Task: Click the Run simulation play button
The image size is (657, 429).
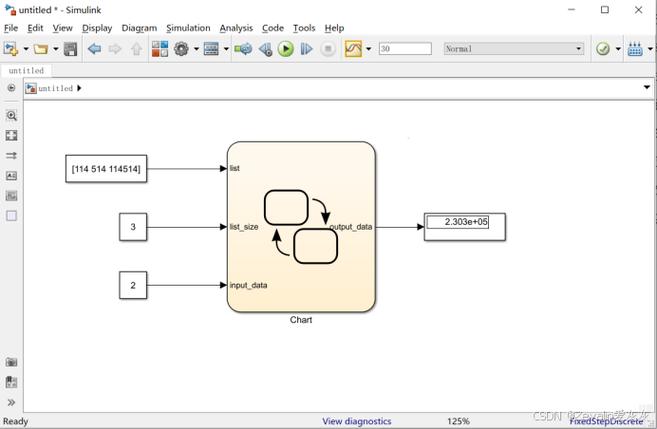Action: tap(286, 49)
